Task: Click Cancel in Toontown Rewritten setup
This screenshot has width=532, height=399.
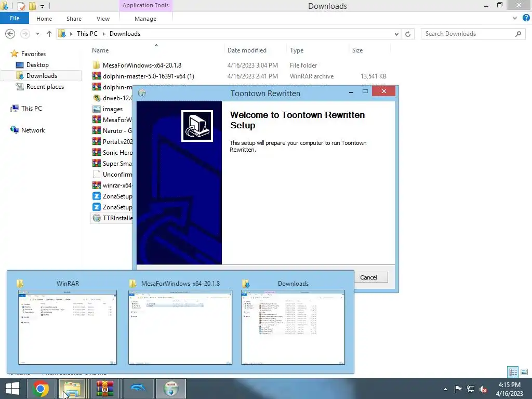Action: point(368,277)
